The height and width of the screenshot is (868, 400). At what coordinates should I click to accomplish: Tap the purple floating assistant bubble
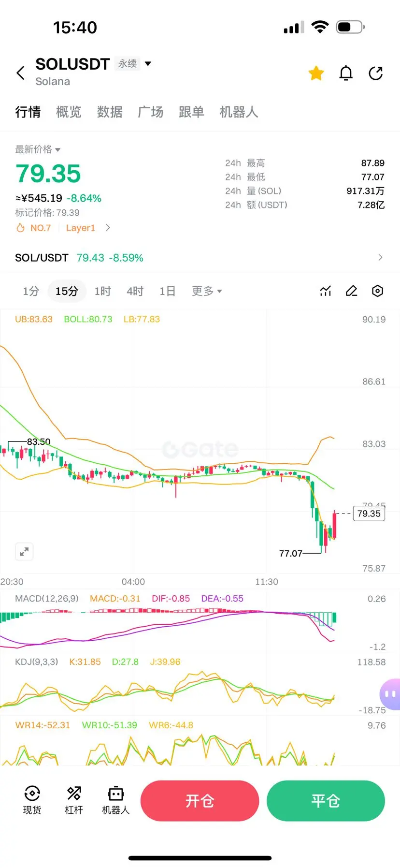click(390, 694)
